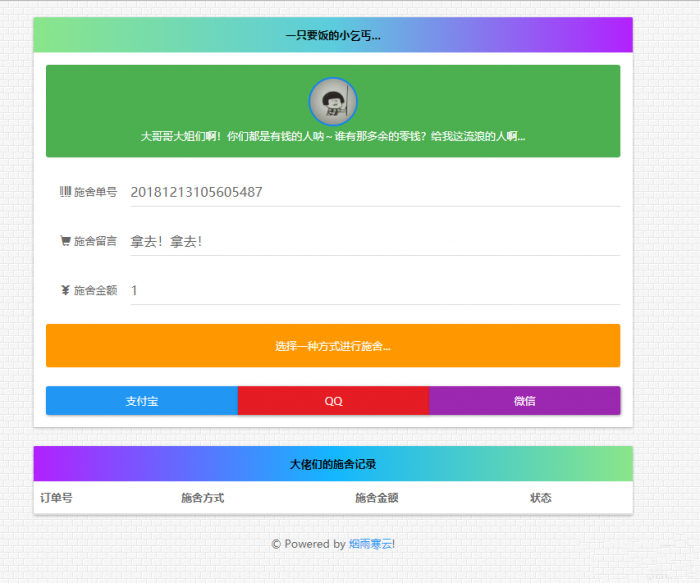The width and height of the screenshot is (700, 583).
Task: Click the green banner begging message text
Action: [333, 137]
